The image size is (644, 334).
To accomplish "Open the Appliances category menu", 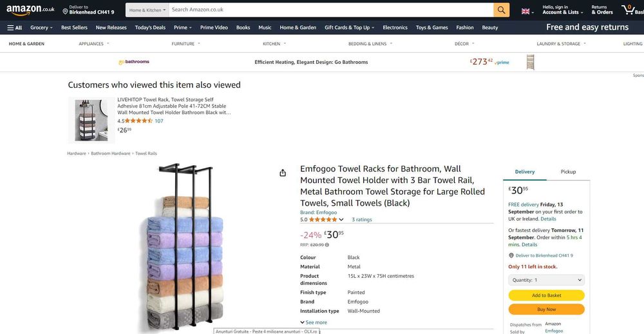I will [94, 44].
